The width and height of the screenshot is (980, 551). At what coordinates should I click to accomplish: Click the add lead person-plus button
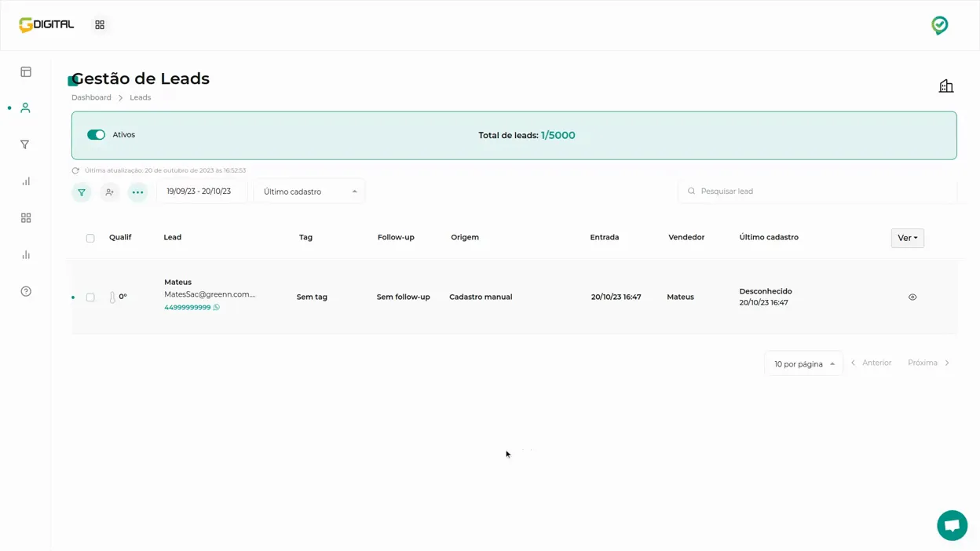(x=110, y=192)
